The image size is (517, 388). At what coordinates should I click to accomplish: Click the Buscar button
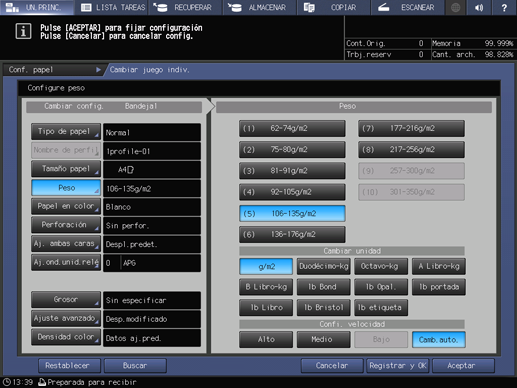click(135, 366)
